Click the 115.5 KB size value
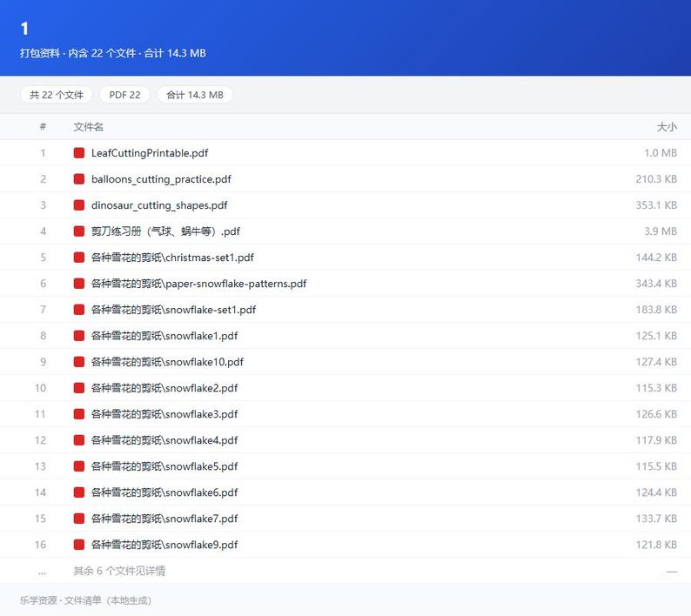This screenshot has width=691, height=616. pyautogui.click(x=656, y=466)
